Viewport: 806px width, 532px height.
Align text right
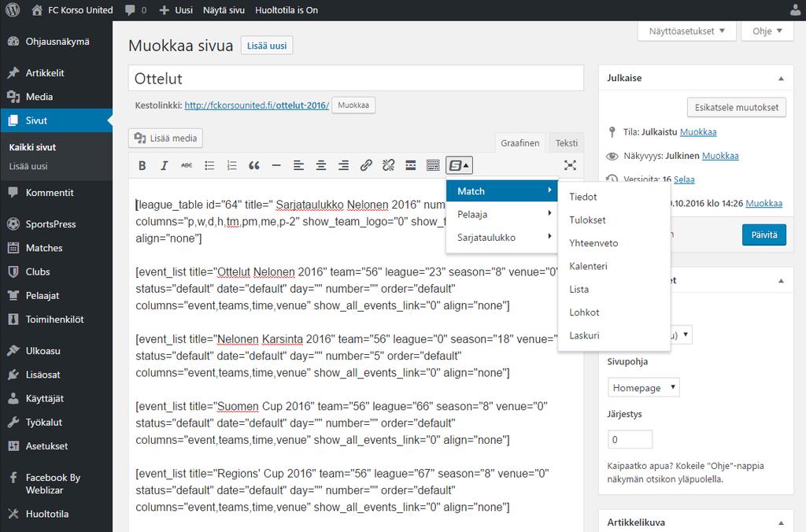343,165
